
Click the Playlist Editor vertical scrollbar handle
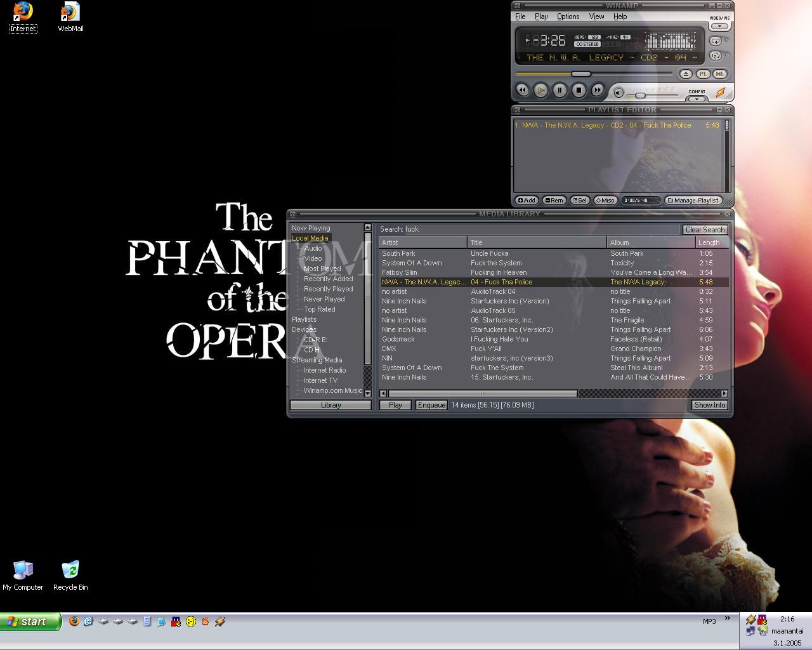(x=727, y=125)
